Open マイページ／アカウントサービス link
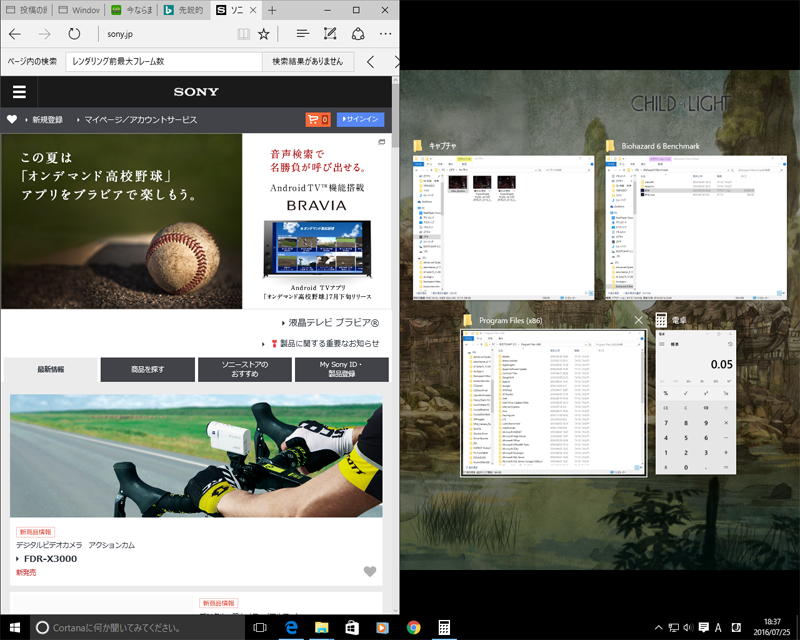 click(140, 120)
